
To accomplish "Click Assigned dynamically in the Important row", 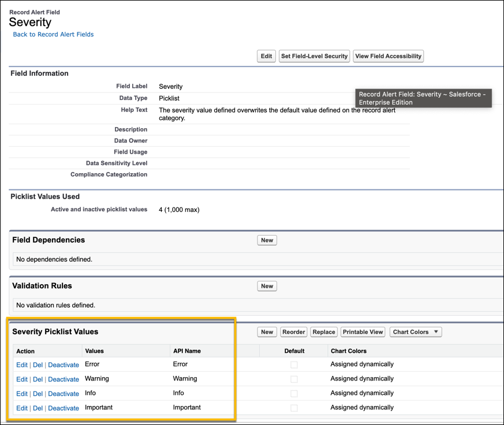I will (x=362, y=408).
